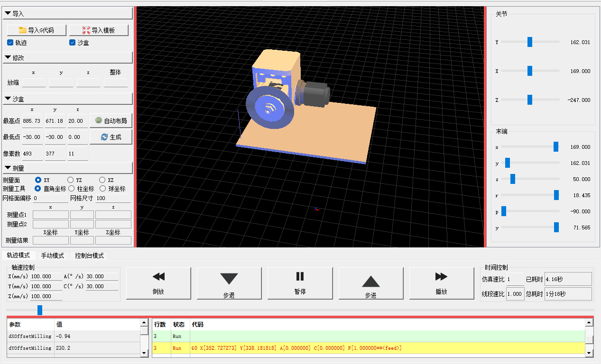Toggle the 沙盒 sandbox checkbox
This screenshot has height=364, width=601.
pyautogui.click(x=73, y=43)
